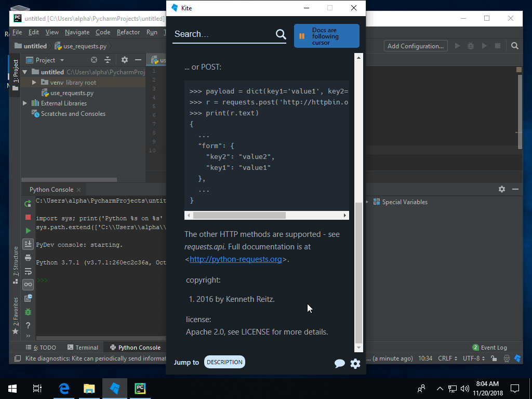The width and height of the screenshot is (532, 399).
Task: Open Python Console settings gear
Action: [502, 189]
